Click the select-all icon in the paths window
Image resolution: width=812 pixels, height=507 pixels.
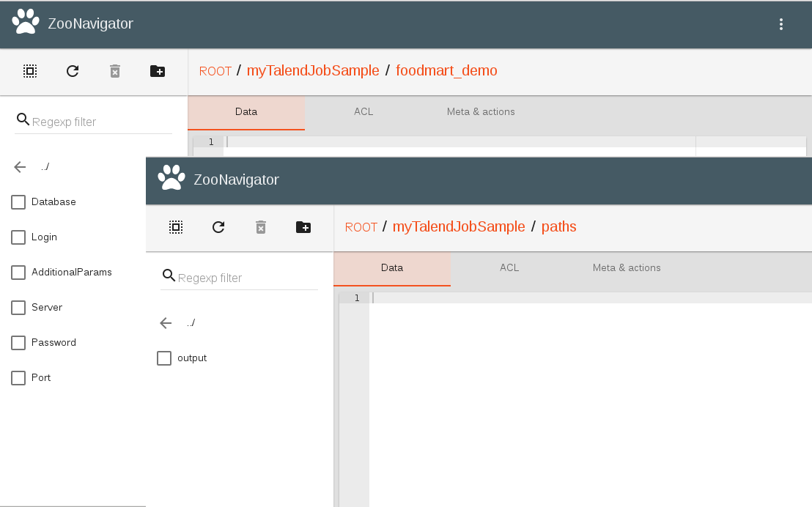point(175,227)
